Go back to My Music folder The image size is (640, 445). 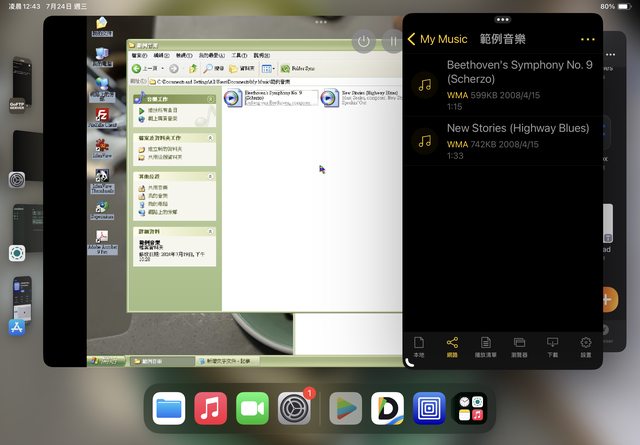click(x=436, y=39)
